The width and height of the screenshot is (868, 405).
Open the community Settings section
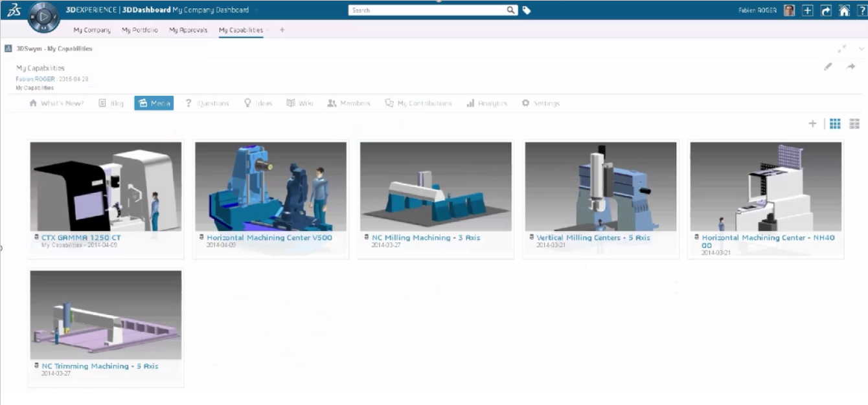point(540,104)
